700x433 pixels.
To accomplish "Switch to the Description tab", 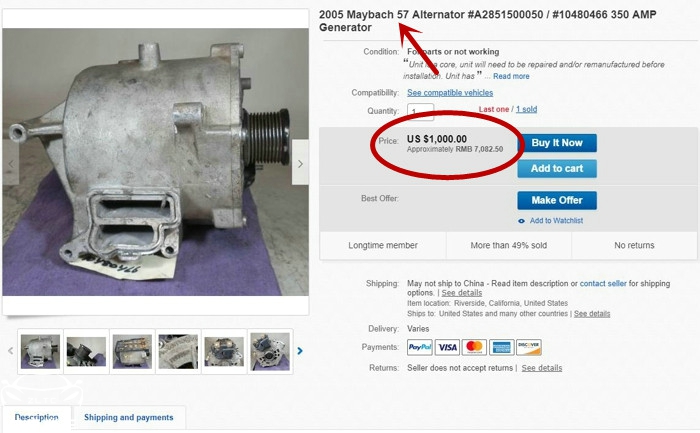I will [37, 417].
